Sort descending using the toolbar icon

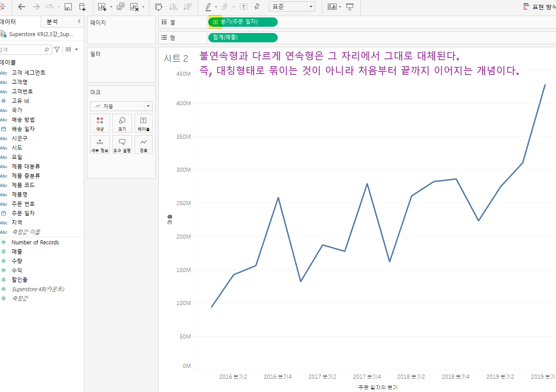coord(188,7)
